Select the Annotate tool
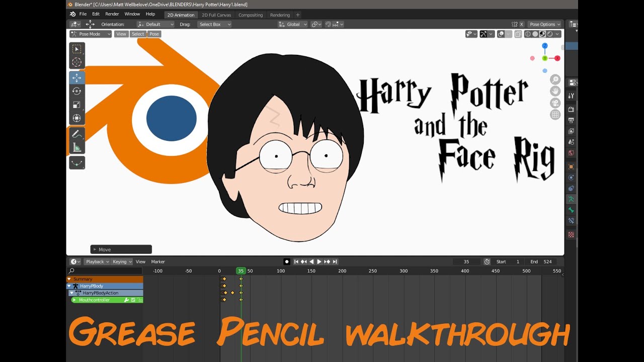The width and height of the screenshot is (644, 362). point(77,134)
